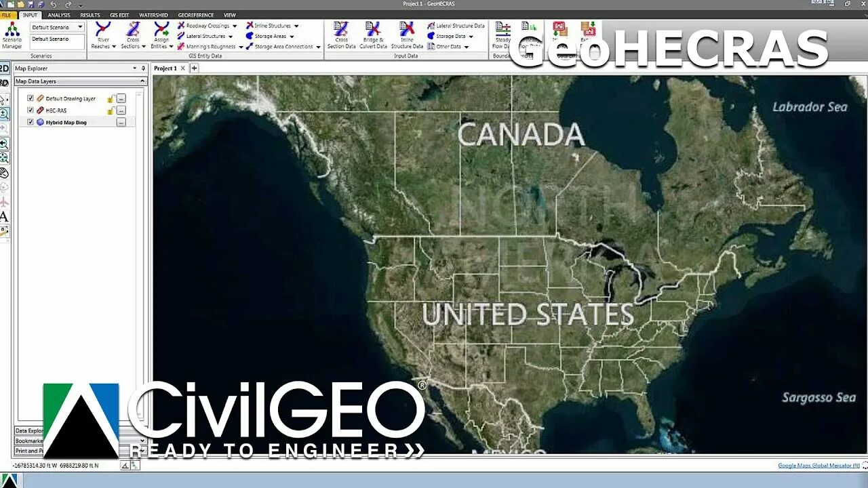868x488 pixels.
Task: Switch to the VIEW ribbon tab
Action: pyautogui.click(x=230, y=15)
